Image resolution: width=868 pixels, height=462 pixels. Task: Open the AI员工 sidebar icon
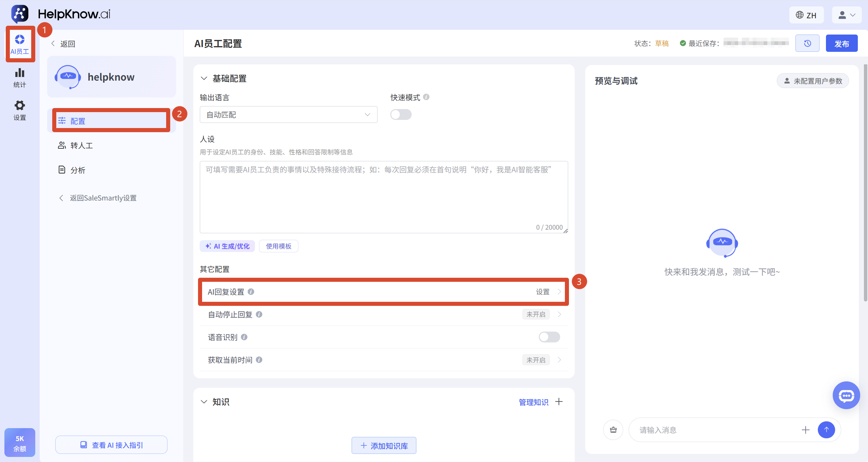point(20,44)
